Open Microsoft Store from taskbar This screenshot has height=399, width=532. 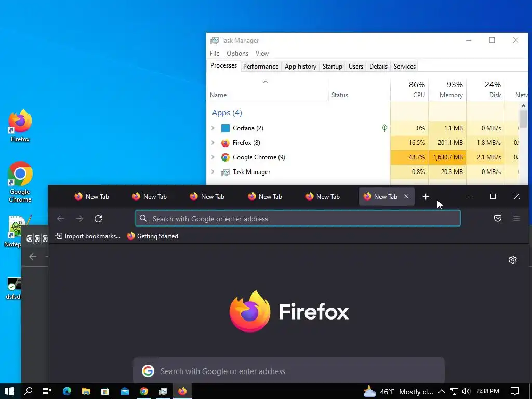point(105,391)
